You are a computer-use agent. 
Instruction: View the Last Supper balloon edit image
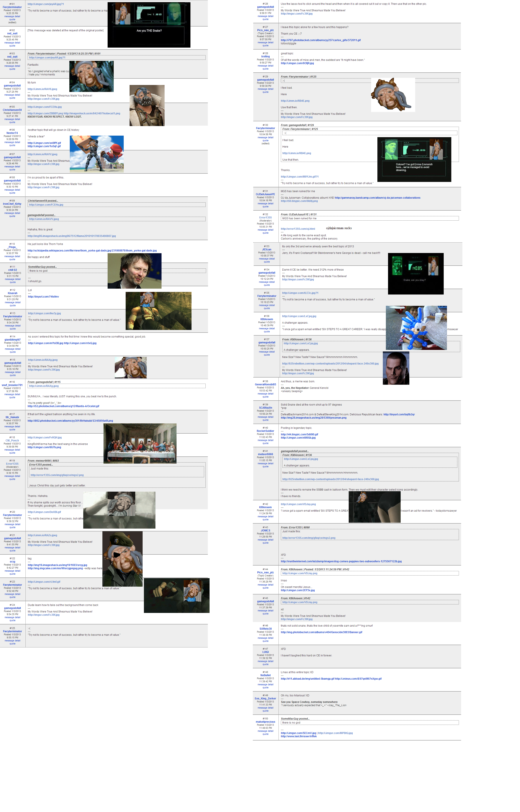(x=140, y=443)
